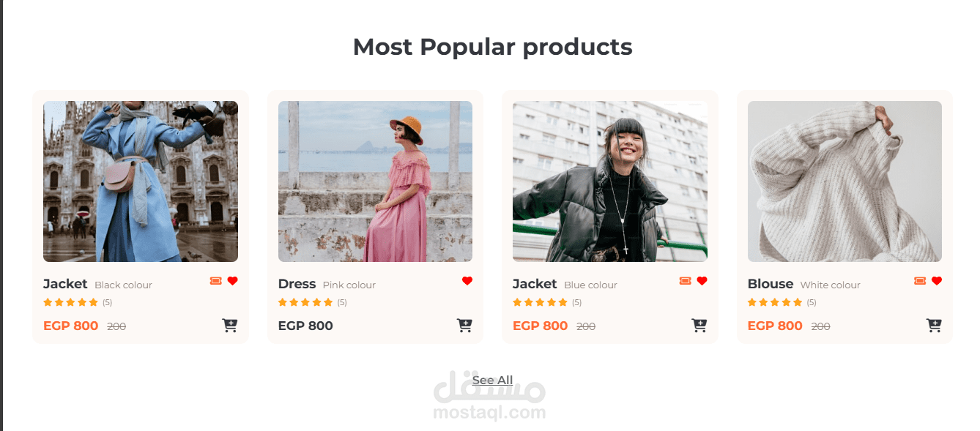
Task: Open the black puffer Jacket product image
Action: click(610, 181)
